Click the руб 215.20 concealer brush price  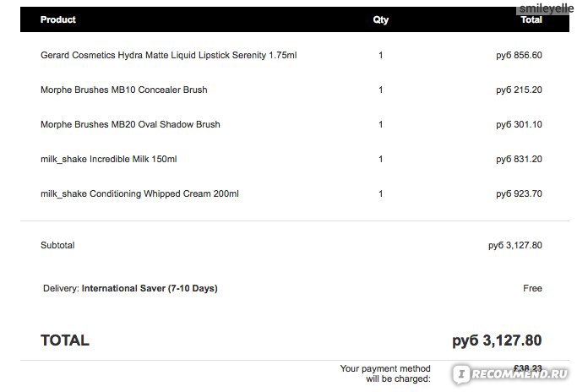(519, 90)
